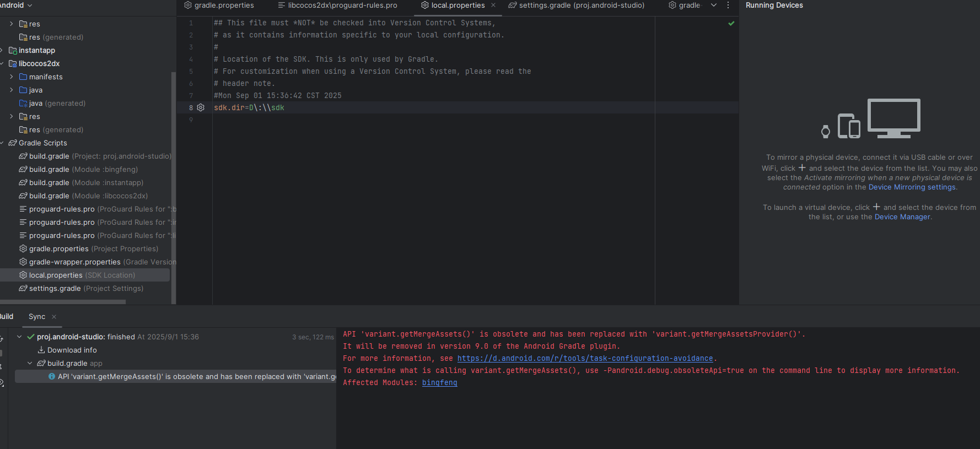Close the local.properties editor tab
Image resolution: width=980 pixels, height=449 pixels.
point(493,5)
